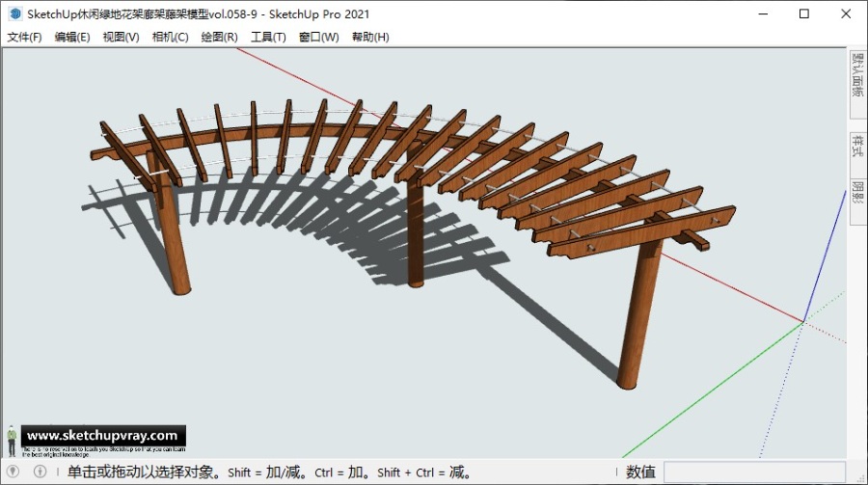Click the SketchUp logo in title bar

pos(15,13)
